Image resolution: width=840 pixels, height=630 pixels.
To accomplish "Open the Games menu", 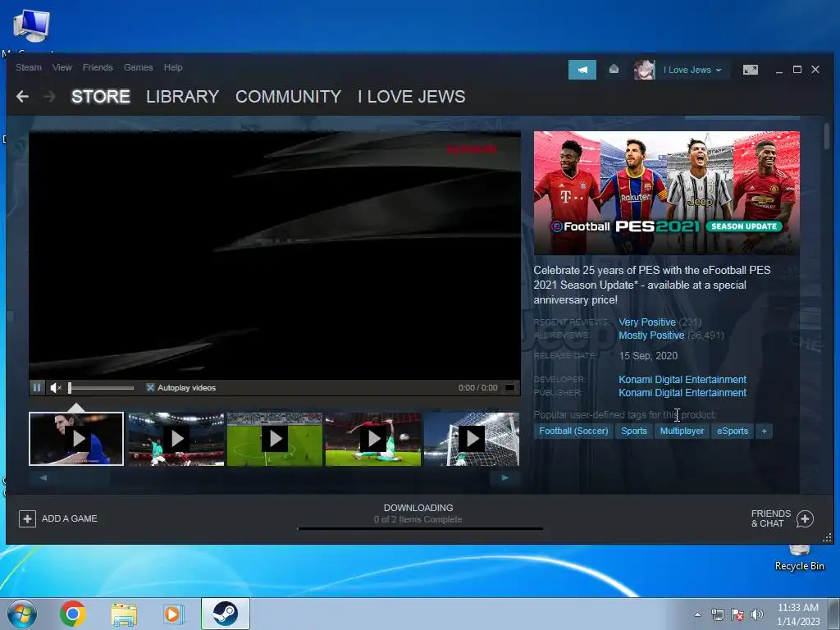I will [138, 67].
